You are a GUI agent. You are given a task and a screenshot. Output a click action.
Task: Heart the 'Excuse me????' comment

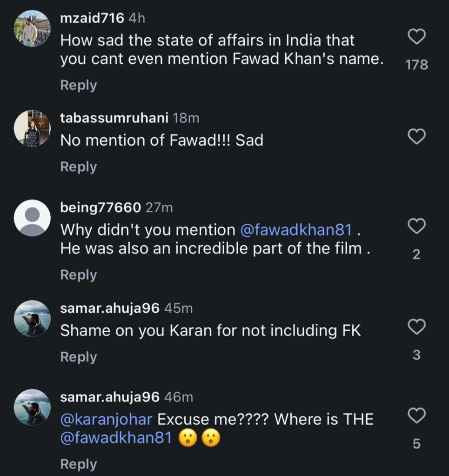(x=416, y=416)
